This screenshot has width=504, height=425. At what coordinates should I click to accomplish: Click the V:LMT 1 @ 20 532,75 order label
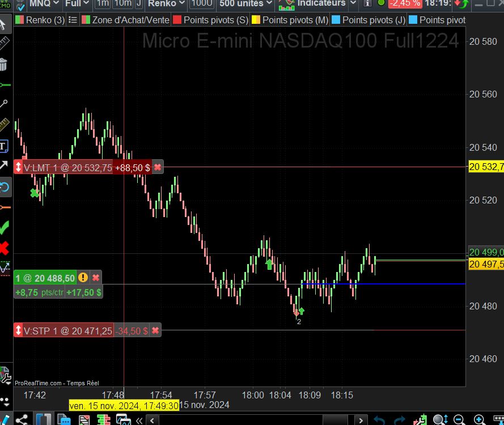point(68,168)
